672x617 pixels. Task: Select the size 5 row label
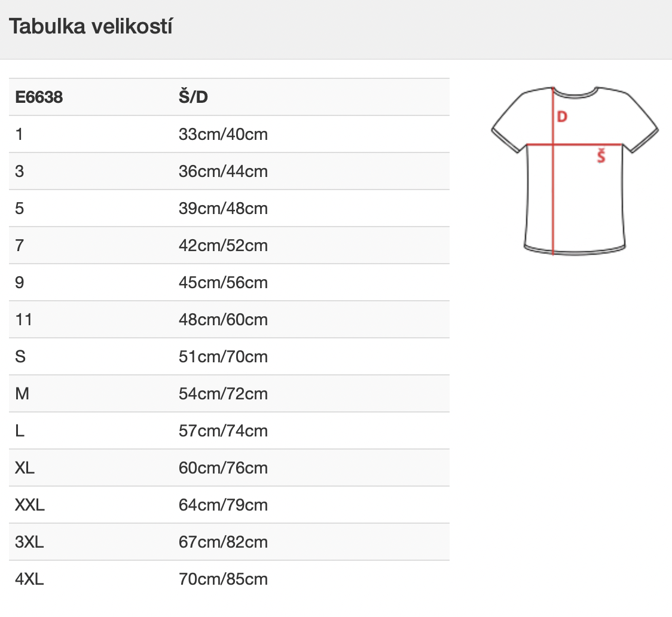pos(20,209)
